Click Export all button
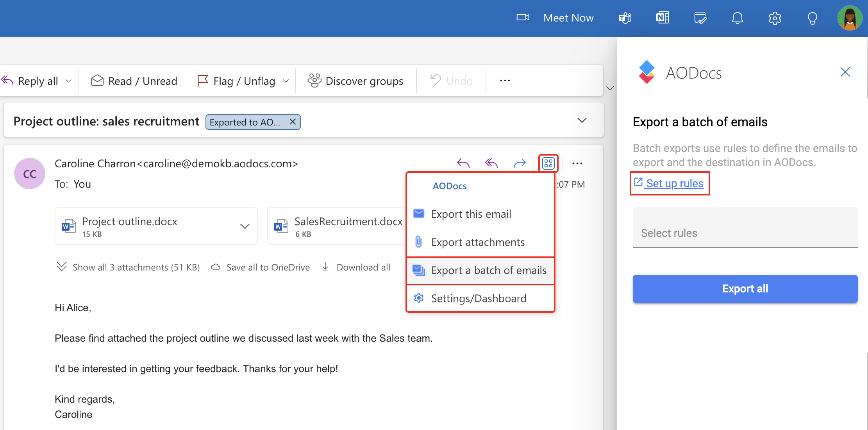The width and height of the screenshot is (868, 430). tap(745, 288)
